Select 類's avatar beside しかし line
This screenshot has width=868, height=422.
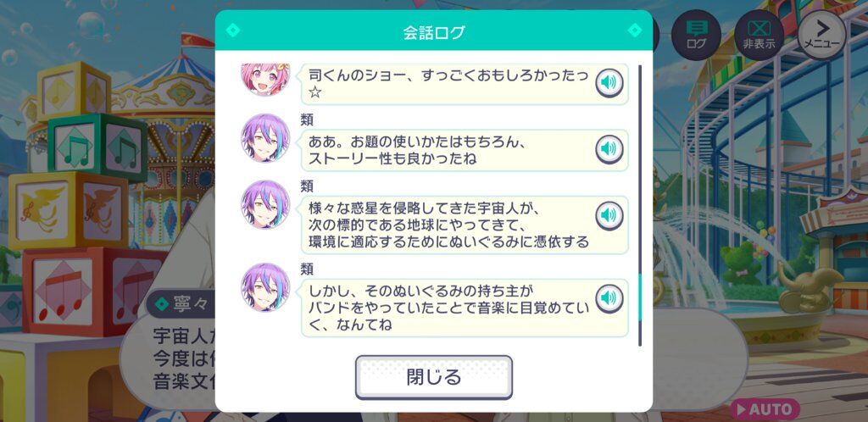(x=265, y=287)
